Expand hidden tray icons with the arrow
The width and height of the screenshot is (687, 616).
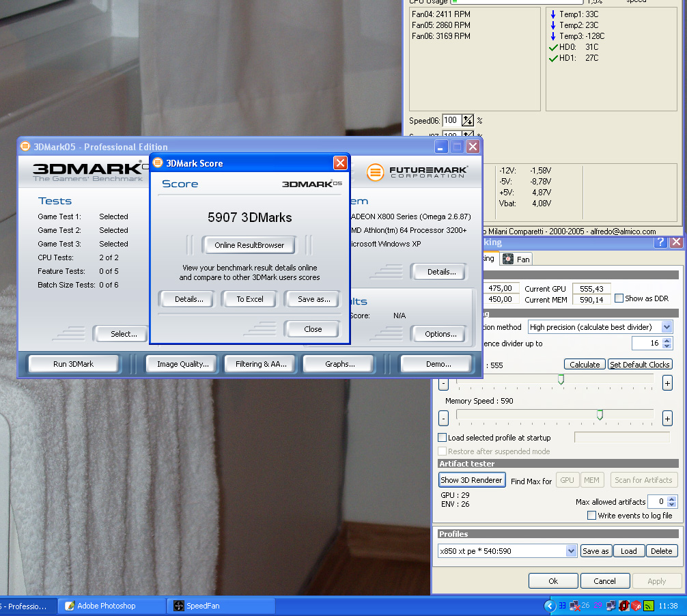550,606
